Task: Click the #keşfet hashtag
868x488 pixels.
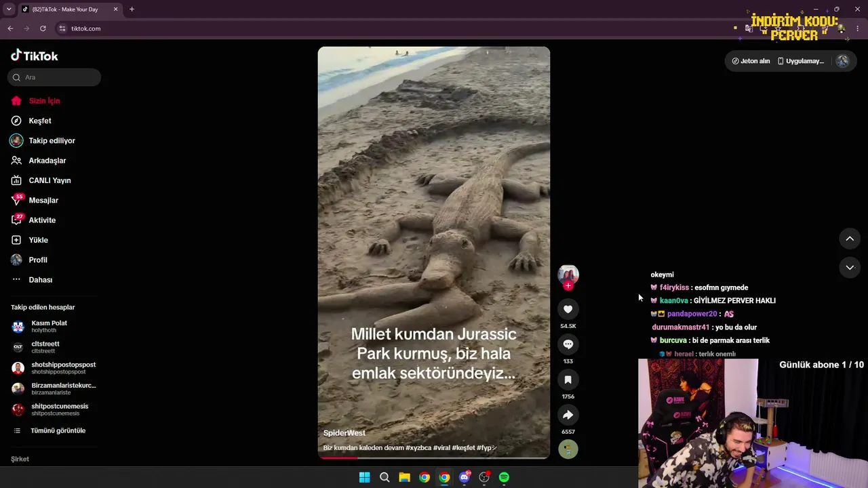Action: pos(463,448)
